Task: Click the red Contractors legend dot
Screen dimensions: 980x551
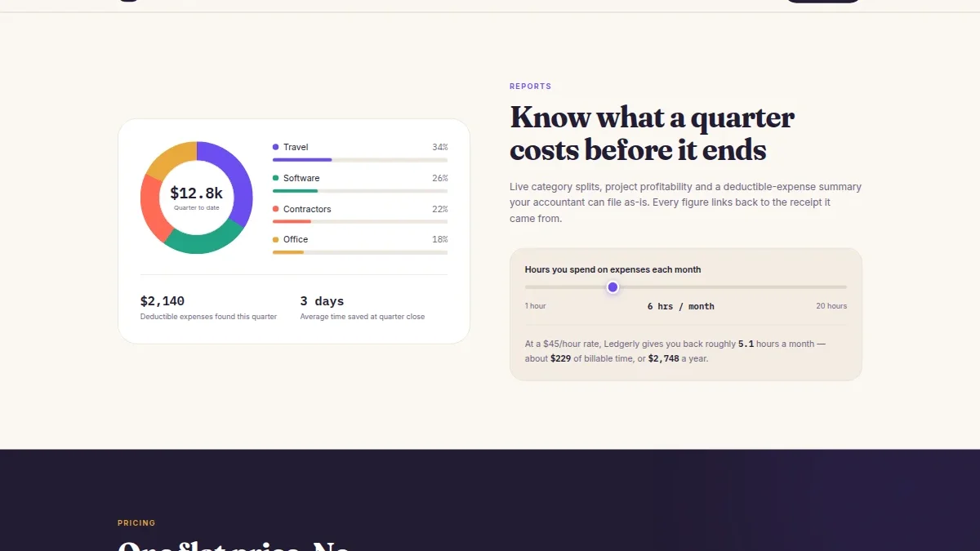Action: tap(275, 209)
